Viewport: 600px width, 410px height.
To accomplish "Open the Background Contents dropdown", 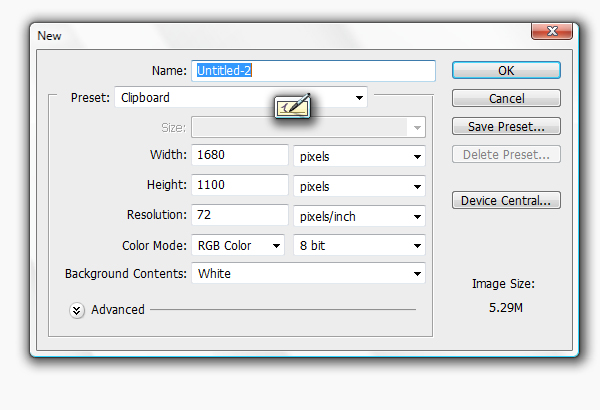I will coord(308,273).
